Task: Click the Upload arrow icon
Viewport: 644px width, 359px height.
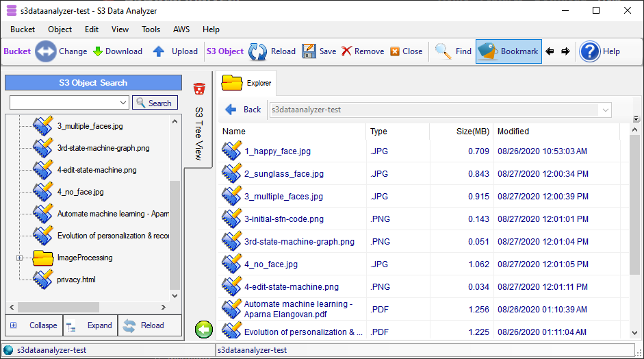Action: (x=159, y=51)
